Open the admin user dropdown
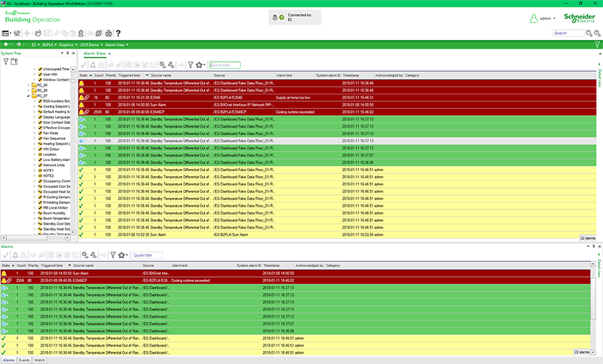This screenshot has height=364, width=603. [554, 17]
